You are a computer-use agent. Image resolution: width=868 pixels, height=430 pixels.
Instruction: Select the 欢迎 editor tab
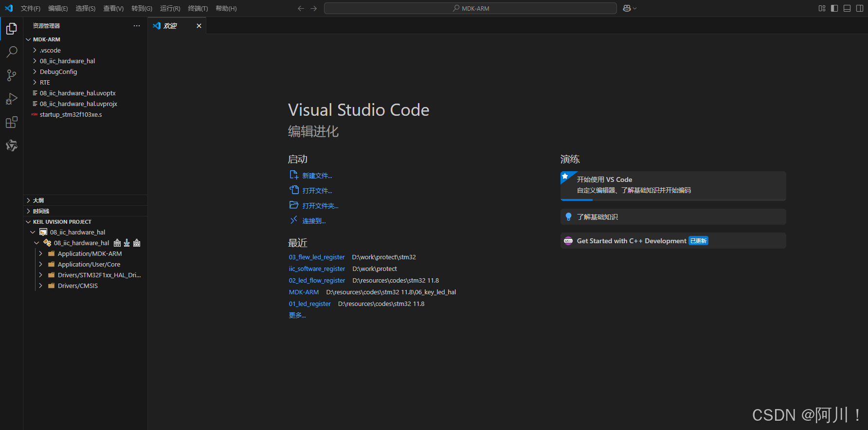pyautogui.click(x=177, y=26)
